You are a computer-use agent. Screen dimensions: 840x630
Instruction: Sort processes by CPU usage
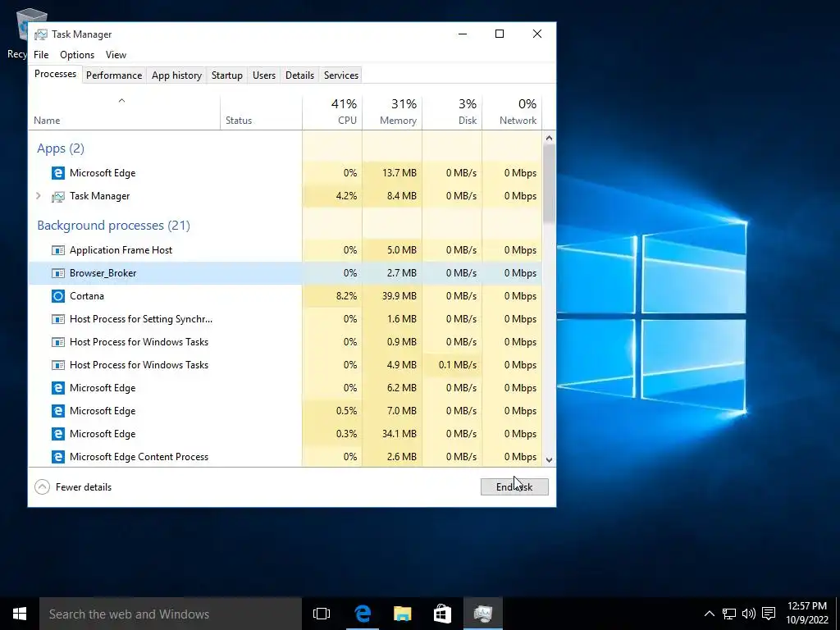(332, 112)
